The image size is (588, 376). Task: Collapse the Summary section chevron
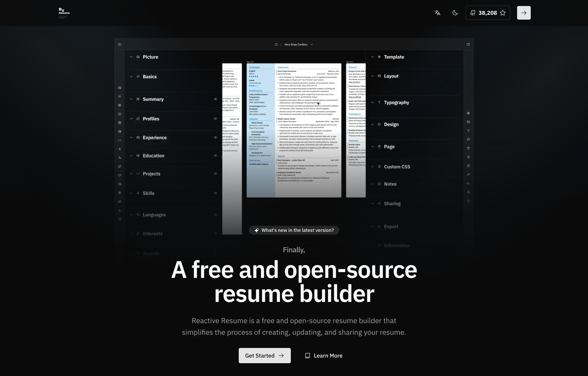(x=131, y=99)
